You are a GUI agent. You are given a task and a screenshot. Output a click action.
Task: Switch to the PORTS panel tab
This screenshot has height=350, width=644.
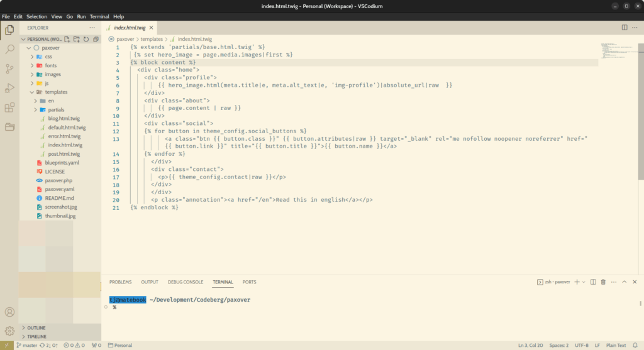249,282
